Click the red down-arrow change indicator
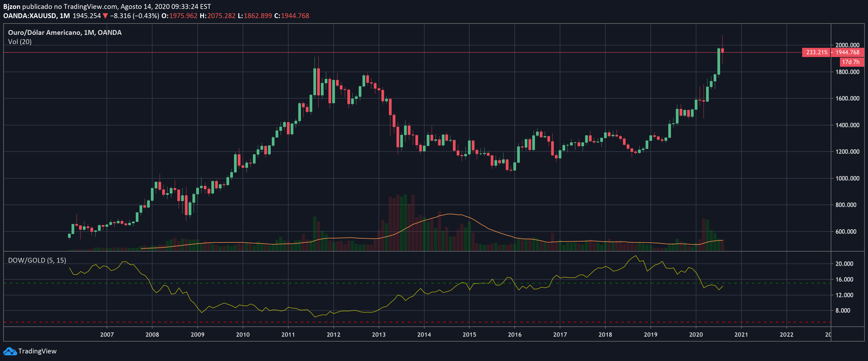The image size is (868, 361). tap(105, 16)
